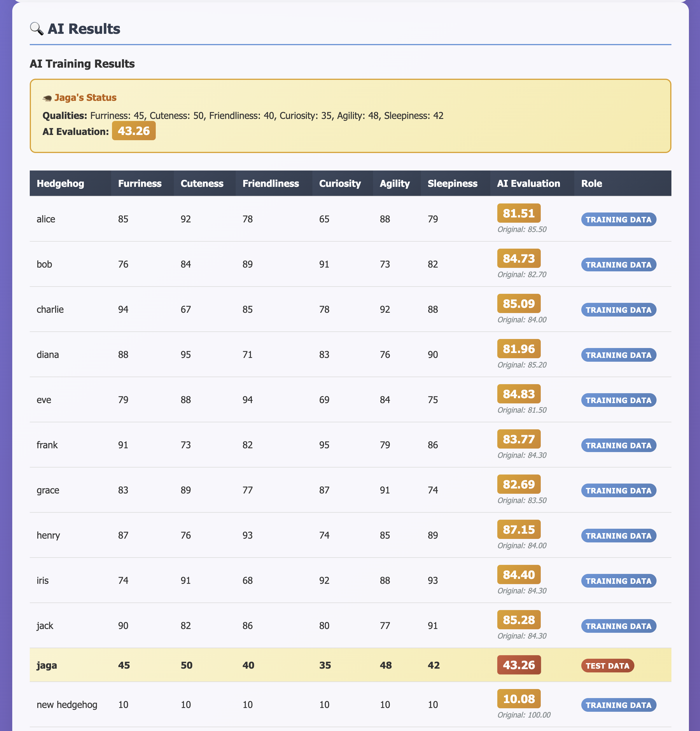This screenshot has height=731, width=700.
Task: Click the magnifying glass icon beside AI Results
Action: 36,29
